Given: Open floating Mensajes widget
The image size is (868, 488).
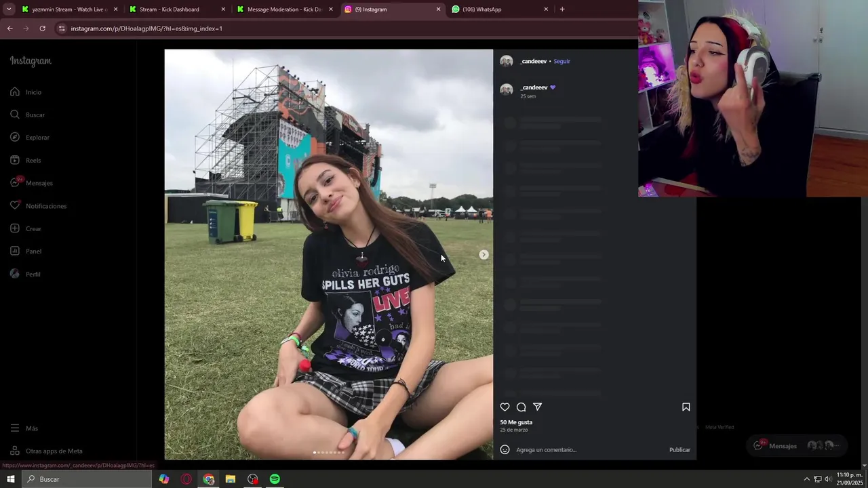Looking at the screenshot, I should coord(797,446).
